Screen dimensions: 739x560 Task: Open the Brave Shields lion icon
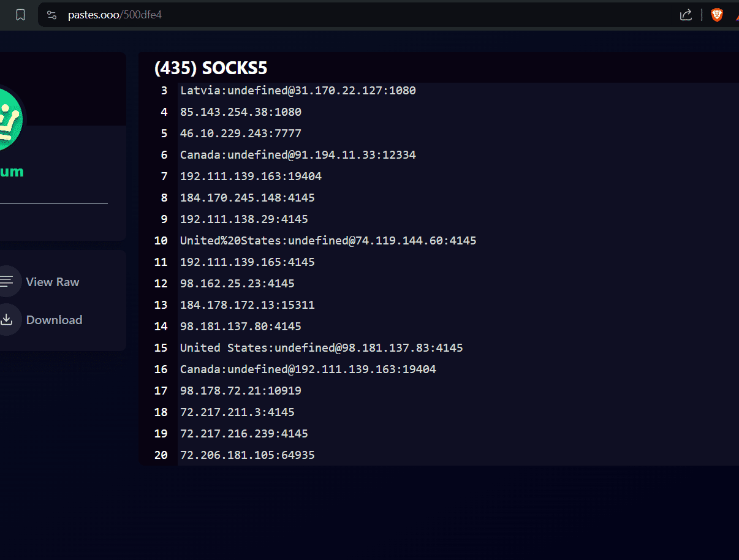coord(716,15)
